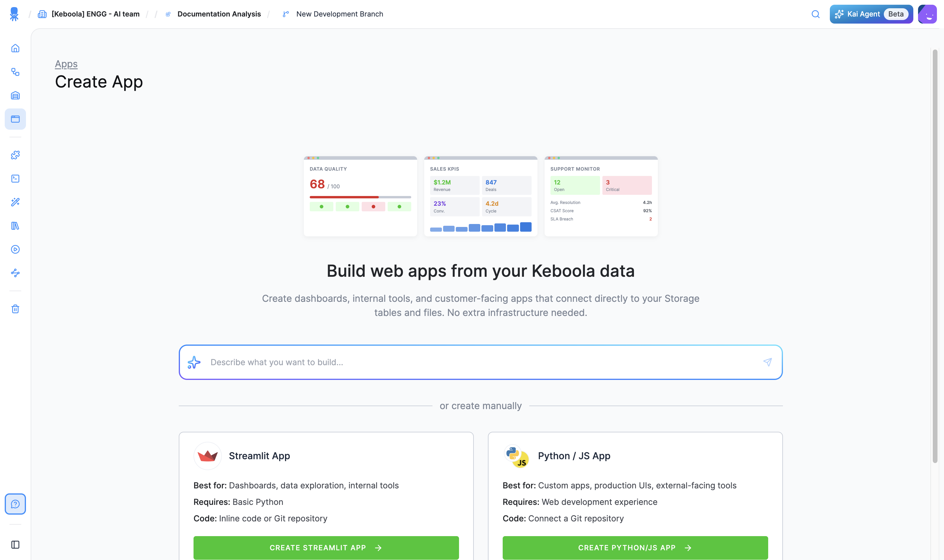
Task: Click the search magnifier icon in header
Action: tap(816, 14)
